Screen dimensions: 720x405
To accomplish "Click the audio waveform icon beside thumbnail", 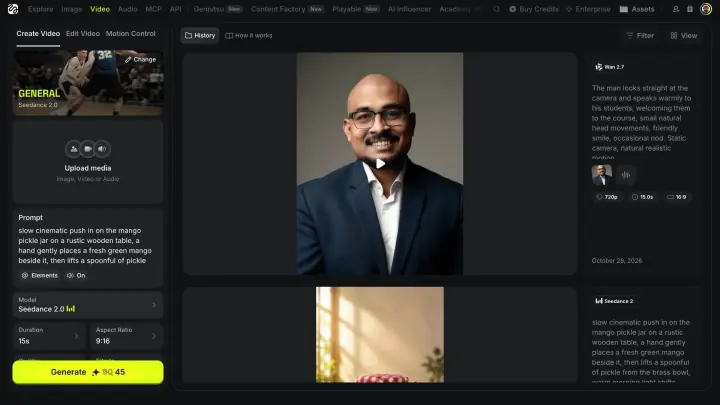I will point(626,175).
